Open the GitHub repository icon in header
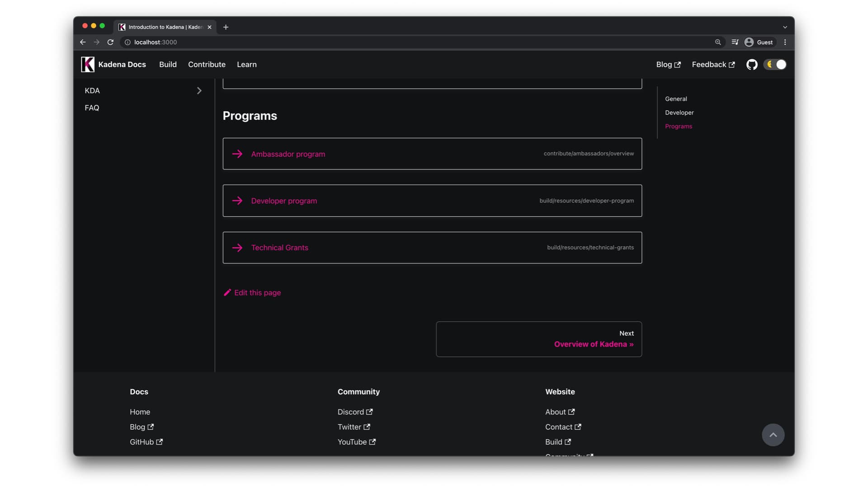Viewport: 868px width, 488px height. pos(752,65)
